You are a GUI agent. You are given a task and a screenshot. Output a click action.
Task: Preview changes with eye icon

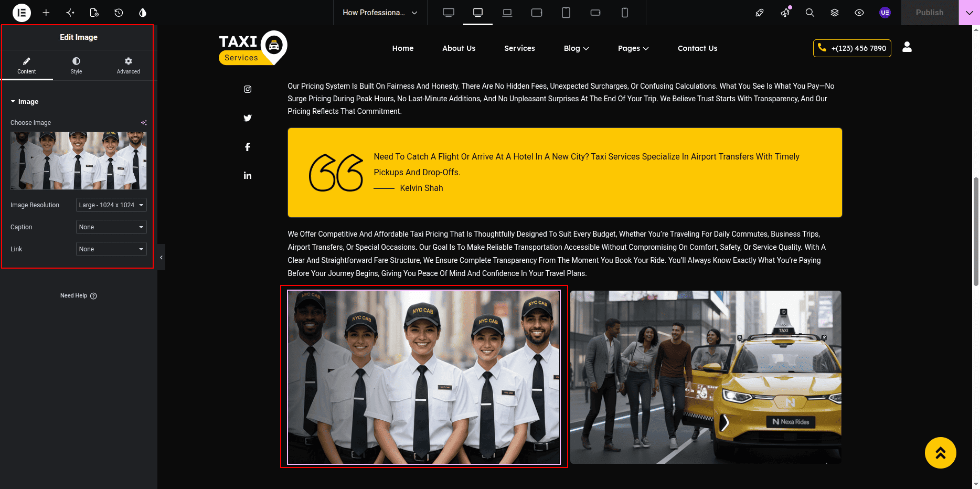(859, 13)
